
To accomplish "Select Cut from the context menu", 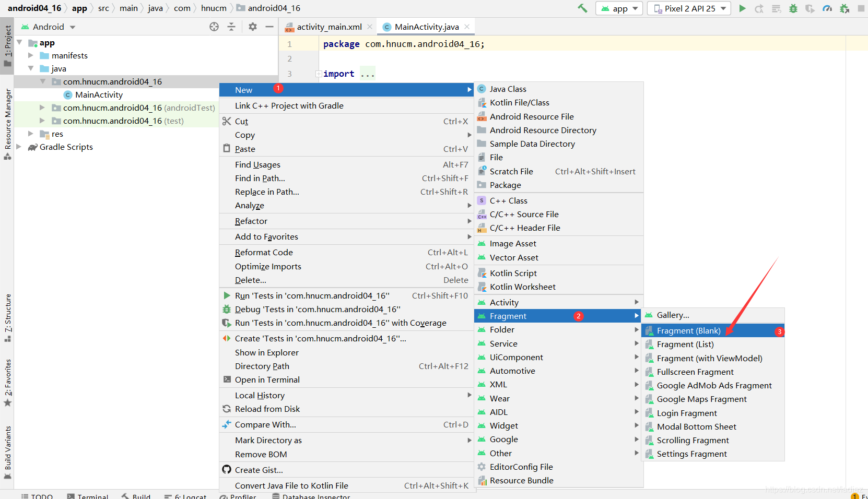I will tap(346, 121).
